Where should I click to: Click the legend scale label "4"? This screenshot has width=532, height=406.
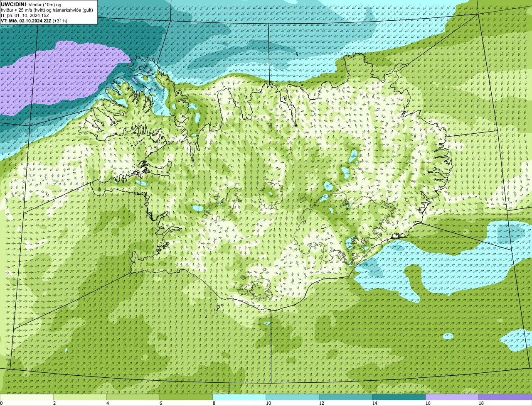click(x=108, y=403)
